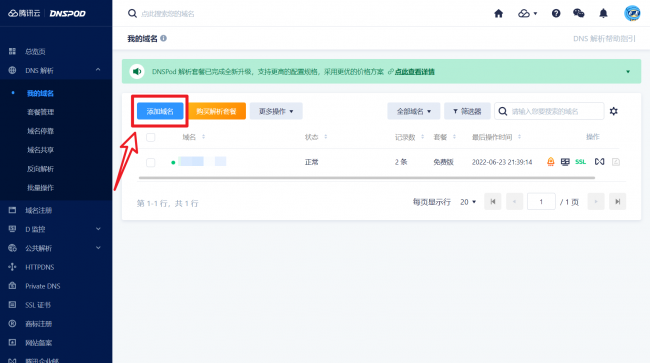The width and height of the screenshot is (650, 363).
Task: Go to next page of table
Action: coord(596,202)
